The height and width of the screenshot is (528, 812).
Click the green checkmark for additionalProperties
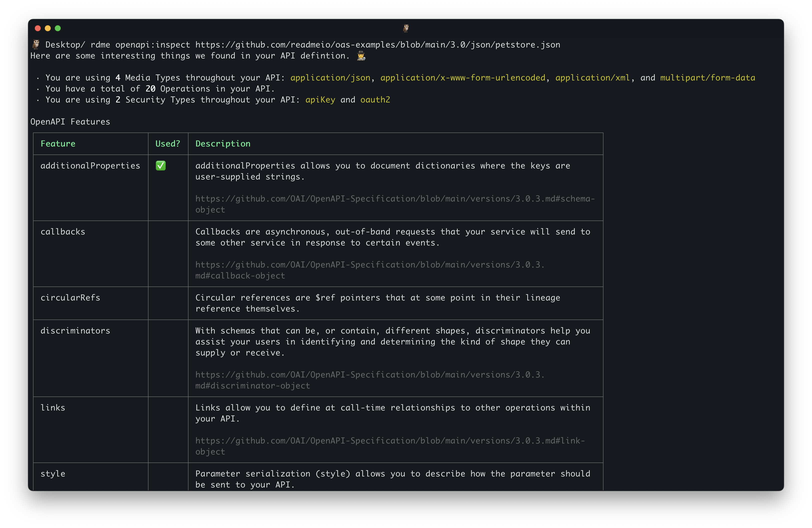[x=161, y=166]
